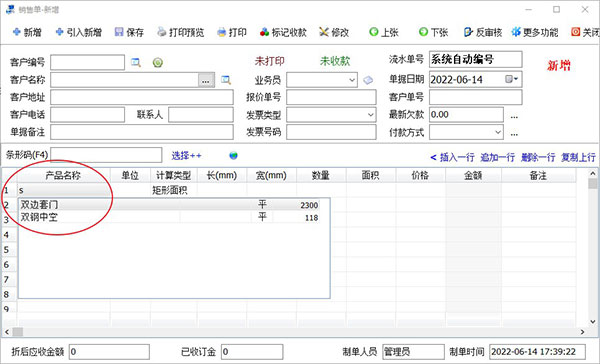
Task: Select 双钢中空 from suggestion list
Action: [x=169, y=217]
